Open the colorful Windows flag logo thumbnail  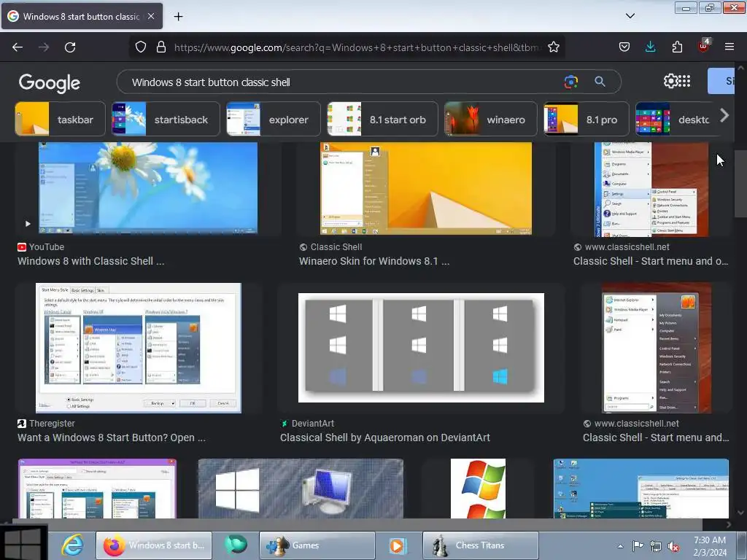coord(478,489)
